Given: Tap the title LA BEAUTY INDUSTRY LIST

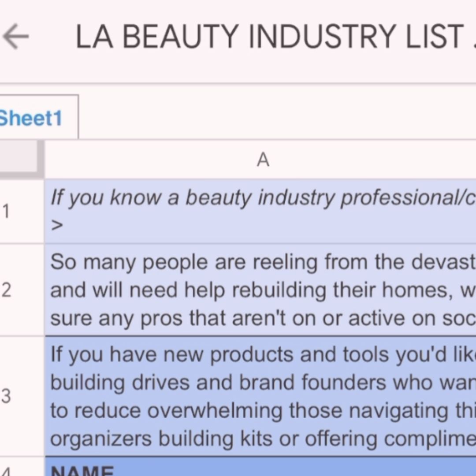Looking at the screenshot, I should (x=264, y=36).
